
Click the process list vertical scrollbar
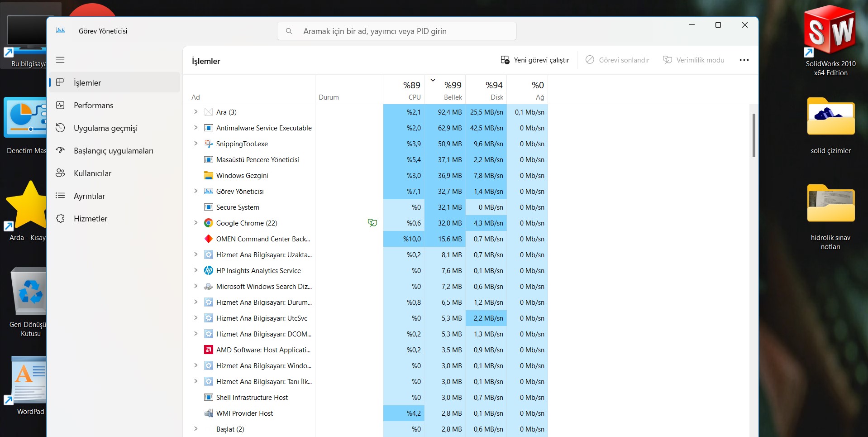[x=754, y=135]
